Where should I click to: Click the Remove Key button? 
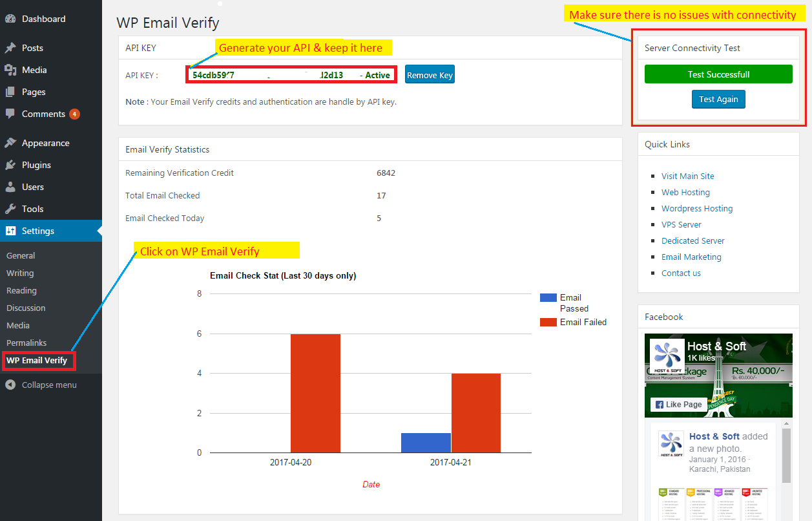coord(430,75)
